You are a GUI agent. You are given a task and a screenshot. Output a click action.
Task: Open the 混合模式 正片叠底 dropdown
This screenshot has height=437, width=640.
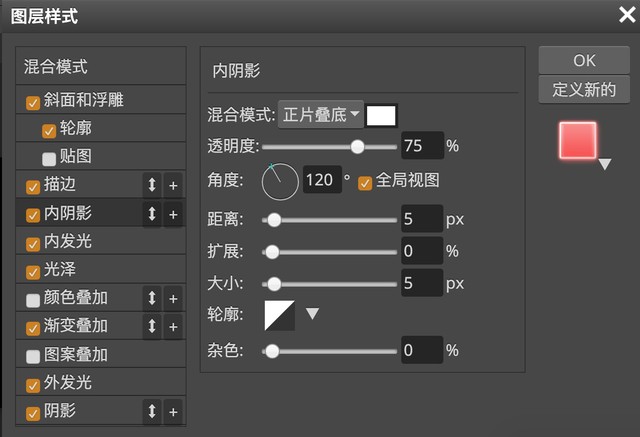point(320,115)
